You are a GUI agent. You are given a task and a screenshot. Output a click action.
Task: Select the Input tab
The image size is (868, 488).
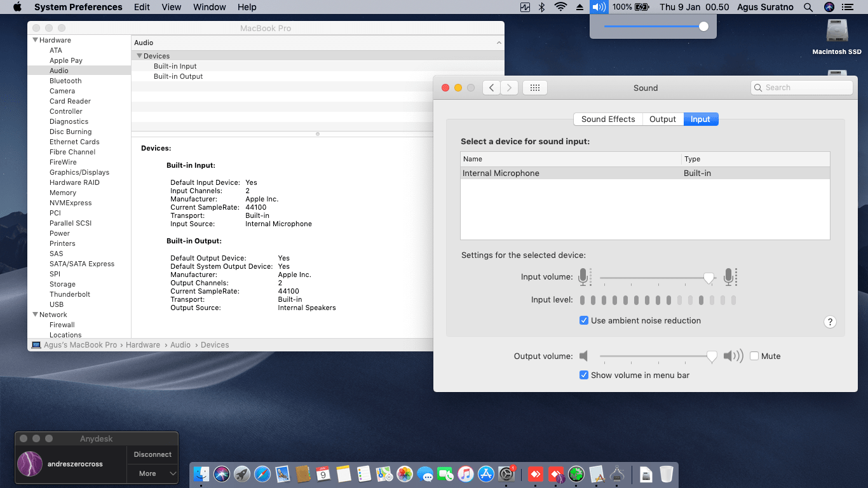click(701, 119)
